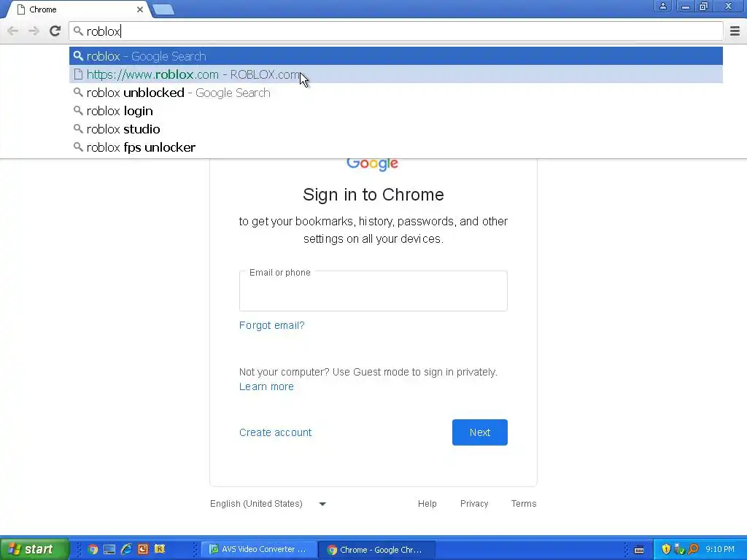Click the Sign in to Chrome heading
The height and width of the screenshot is (560, 747).
click(373, 195)
